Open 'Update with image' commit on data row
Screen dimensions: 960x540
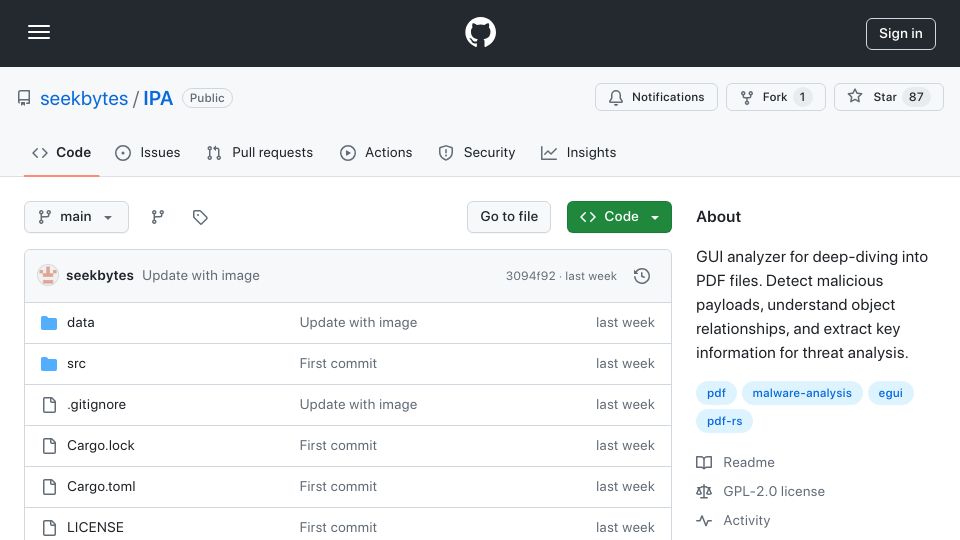[x=358, y=323]
